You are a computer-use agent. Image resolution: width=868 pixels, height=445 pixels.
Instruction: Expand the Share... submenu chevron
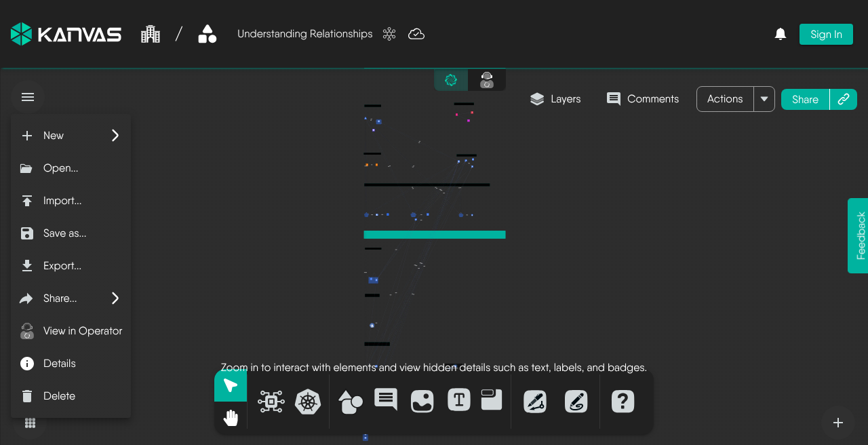pyautogui.click(x=115, y=298)
